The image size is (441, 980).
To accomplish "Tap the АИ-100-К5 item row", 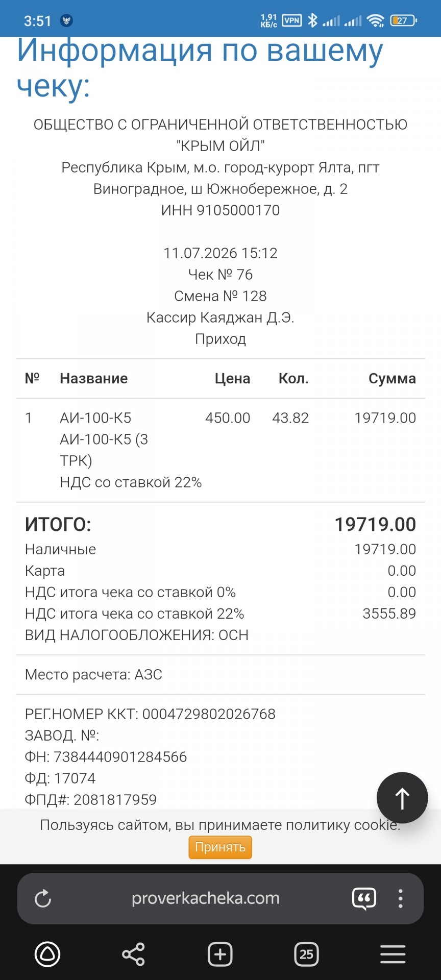I will (220, 450).
